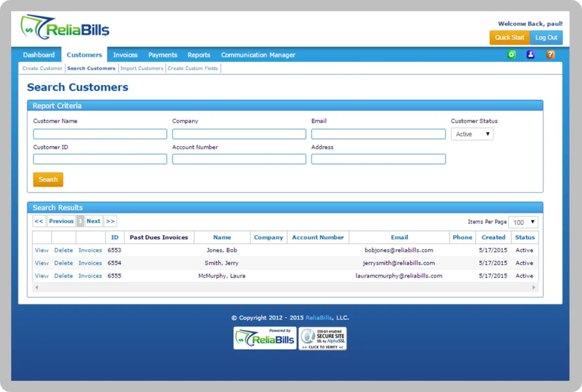Open the Dashboard tab

[39, 55]
